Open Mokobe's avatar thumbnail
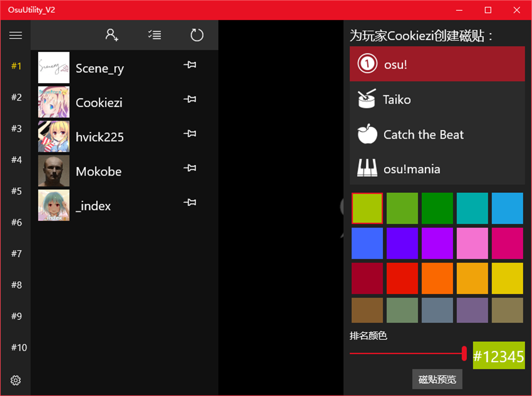This screenshot has height=396, width=532. pyautogui.click(x=54, y=171)
